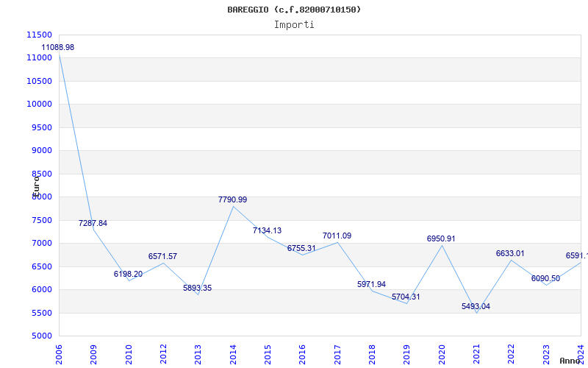Click x-axis year 2017

pos(337,355)
